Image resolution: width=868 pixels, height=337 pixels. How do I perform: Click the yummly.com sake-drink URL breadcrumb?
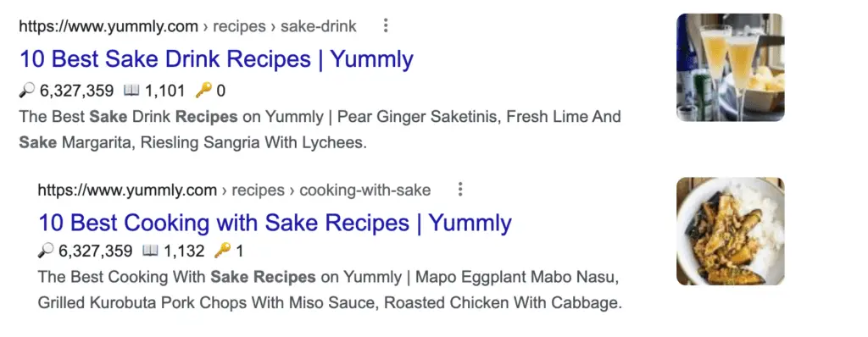pyautogui.click(x=188, y=26)
